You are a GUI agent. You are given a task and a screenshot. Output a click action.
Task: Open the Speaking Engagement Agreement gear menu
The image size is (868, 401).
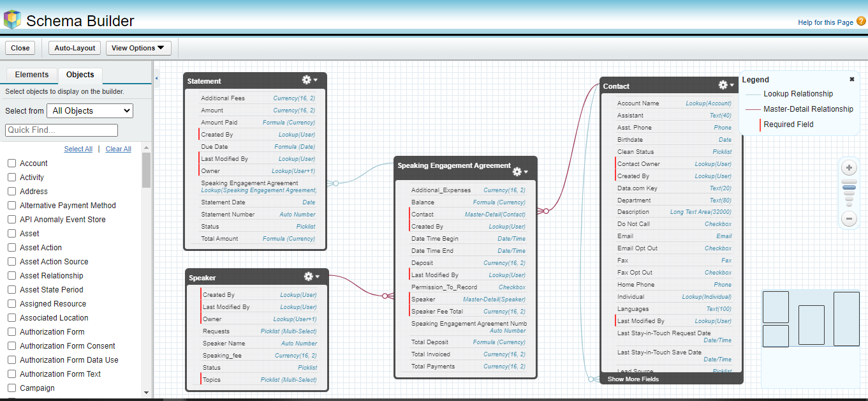[x=520, y=172]
